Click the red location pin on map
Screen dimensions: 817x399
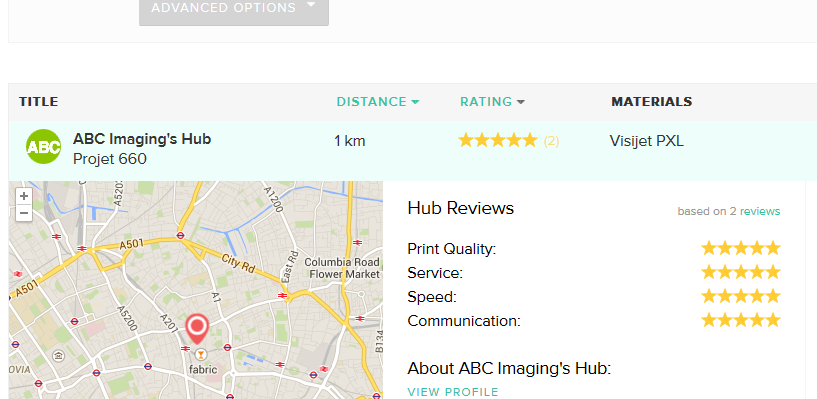(x=197, y=328)
